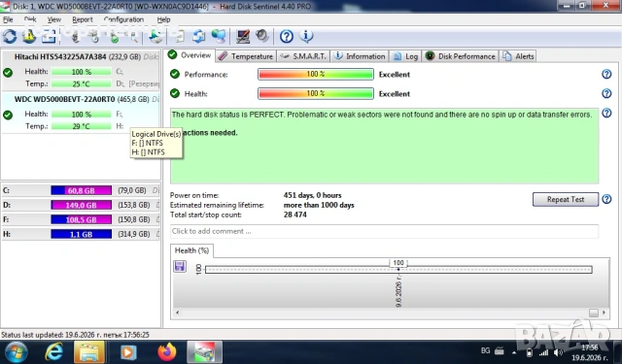
Task: Click the document report toolbar icon
Action: [x=179, y=37]
